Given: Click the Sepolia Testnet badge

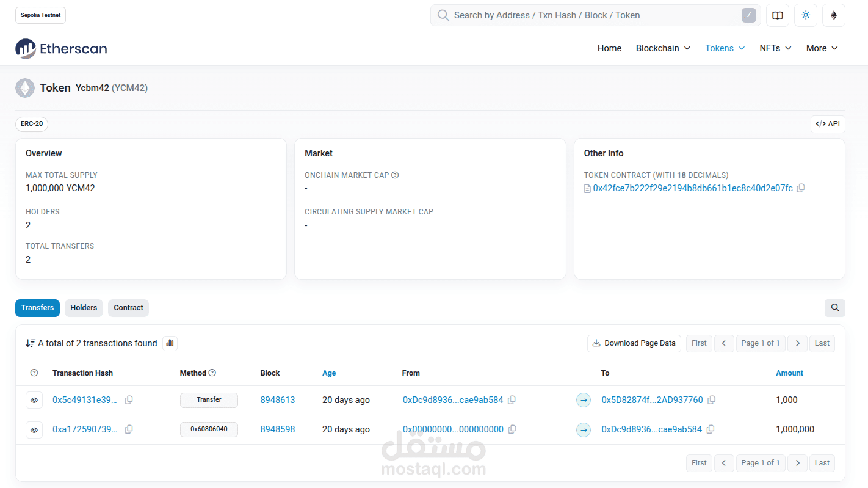Looking at the screenshot, I should [41, 15].
